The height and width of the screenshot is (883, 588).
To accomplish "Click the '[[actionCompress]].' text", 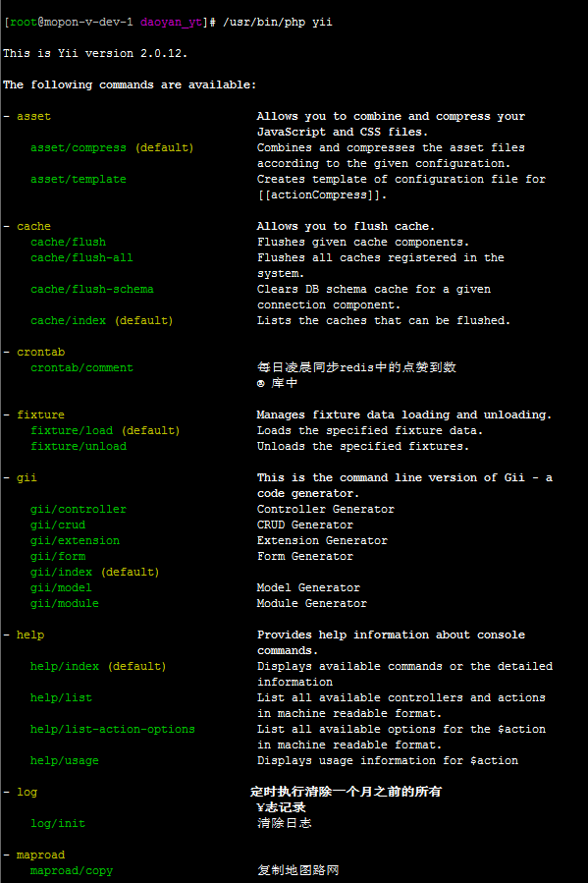I will (x=322, y=194).
